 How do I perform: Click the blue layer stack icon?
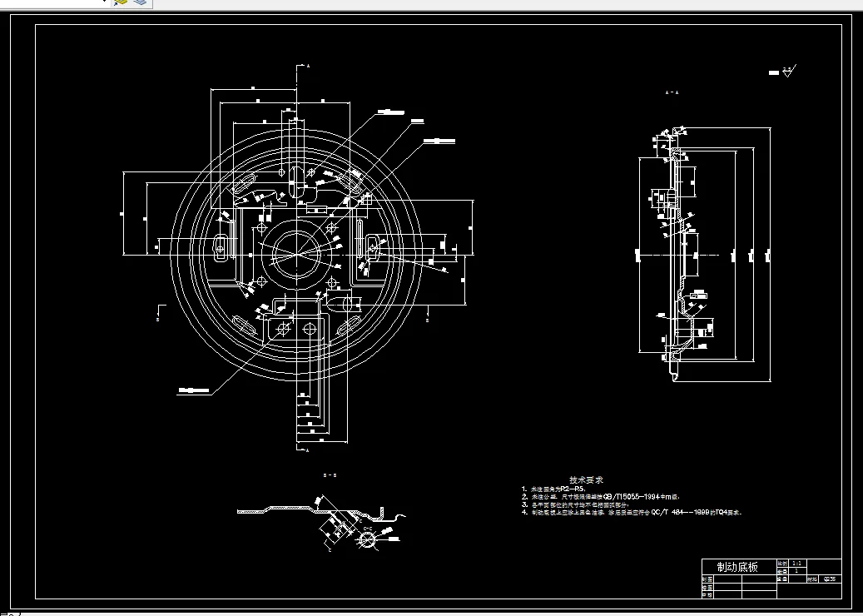(x=141, y=2)
